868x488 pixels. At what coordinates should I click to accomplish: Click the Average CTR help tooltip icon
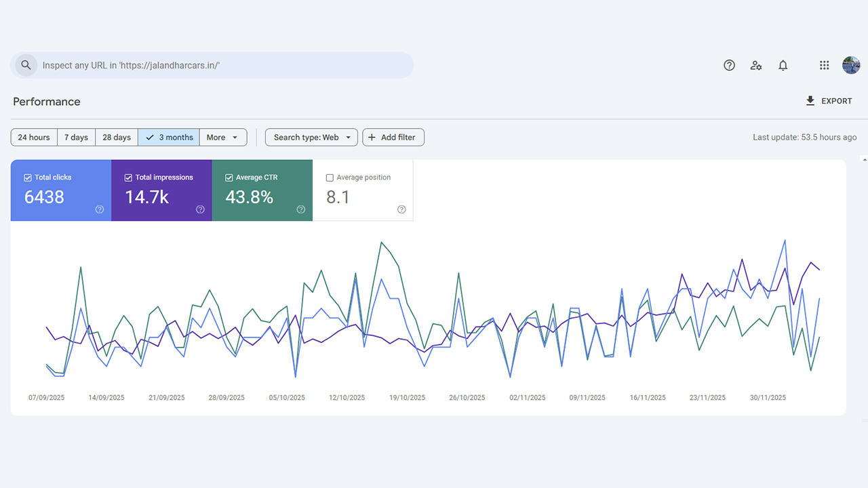point(300,209)
